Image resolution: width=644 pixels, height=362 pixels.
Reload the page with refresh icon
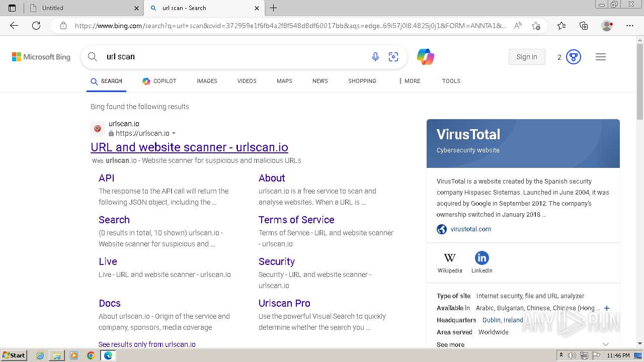pos(36,26)
